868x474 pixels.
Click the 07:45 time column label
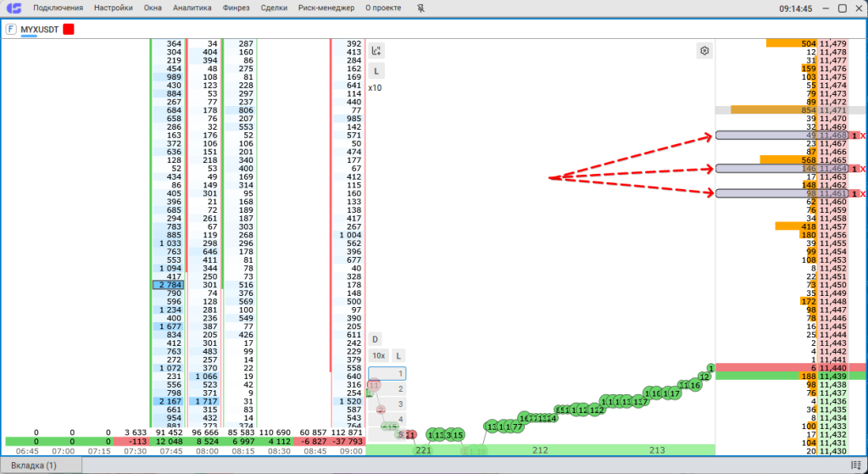tap(171, 451)
